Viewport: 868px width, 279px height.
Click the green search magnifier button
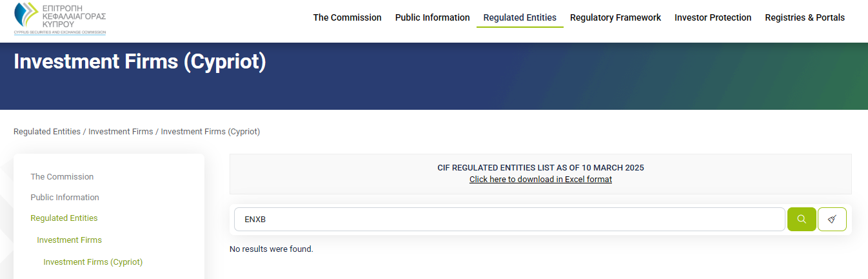[802, 219]
